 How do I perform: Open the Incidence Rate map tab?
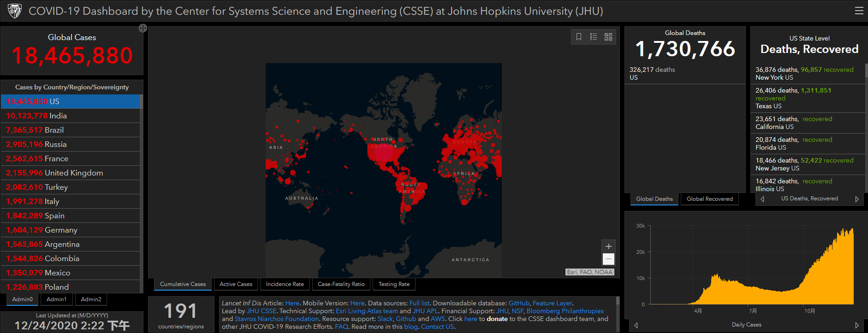pyautogui.click(x=285, y=284)
